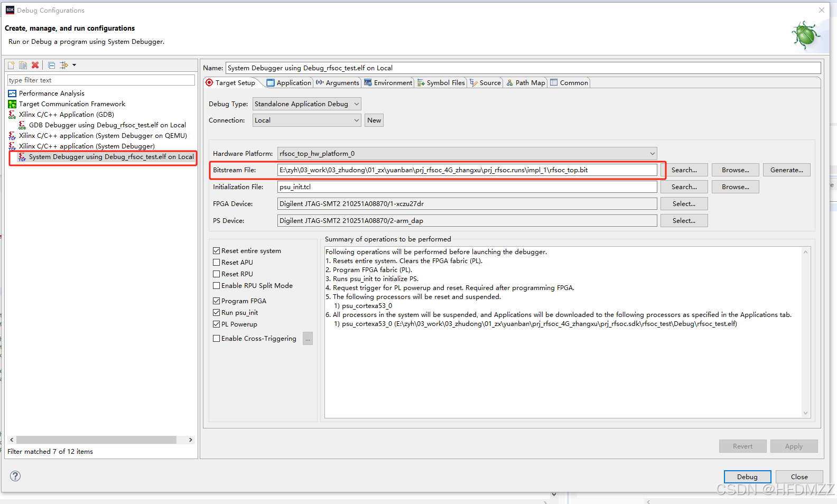Click Select for PS Device

click(x=684, y=221)
